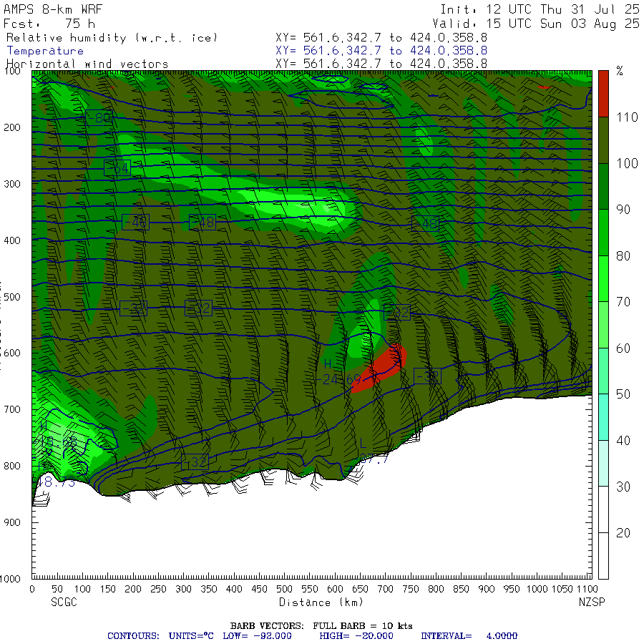Click the SCGC station label

click(x=64, y=602)
